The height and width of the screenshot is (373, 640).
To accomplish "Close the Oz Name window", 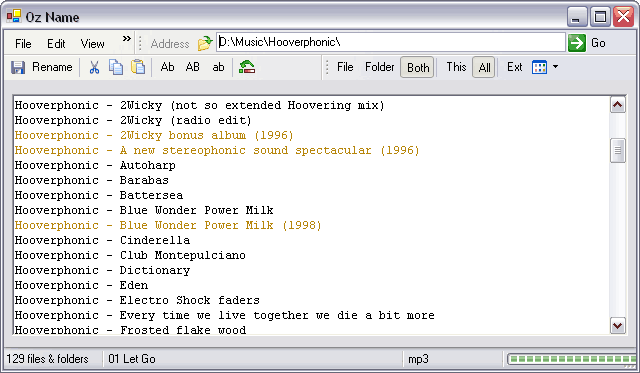I will coord(624,17).
